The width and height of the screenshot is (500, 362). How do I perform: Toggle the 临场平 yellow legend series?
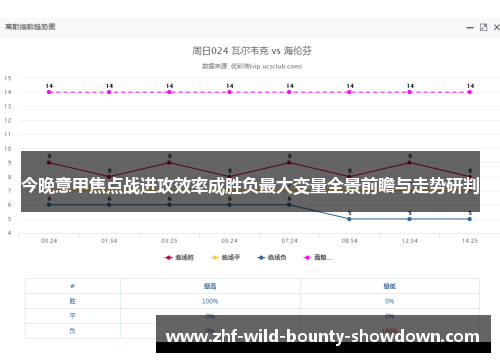pos(226,257)
